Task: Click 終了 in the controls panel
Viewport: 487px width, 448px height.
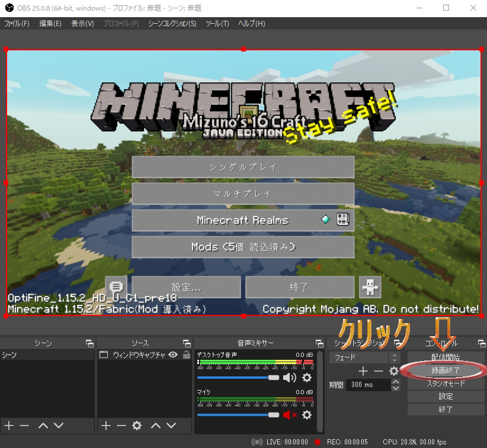Action: click(446, 410)
